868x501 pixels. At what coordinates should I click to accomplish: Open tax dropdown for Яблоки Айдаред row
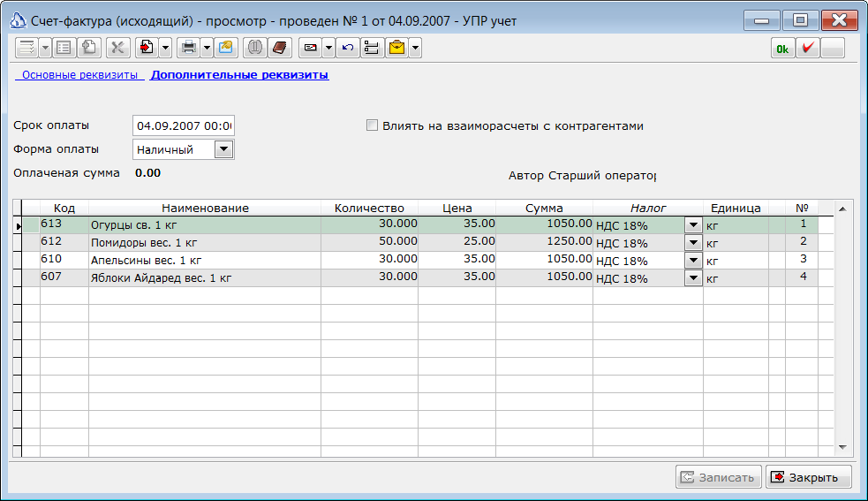pos(693,278)
